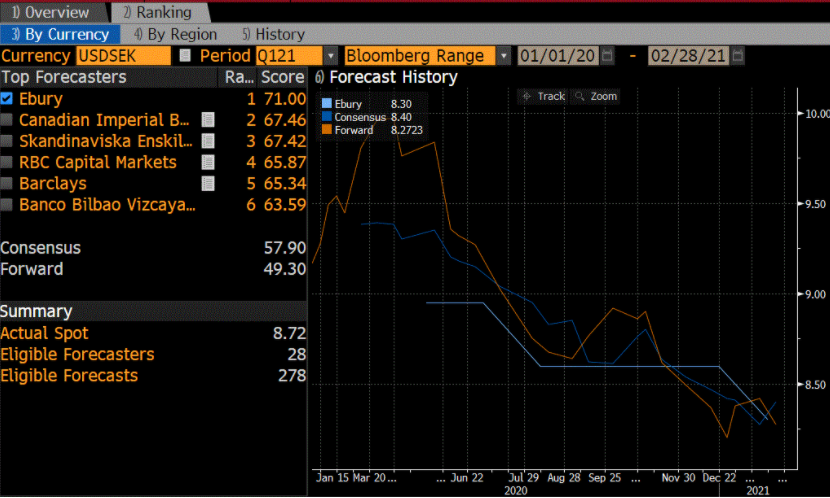The height and width of the screenshot is (498, 830).
Task: Edit the USDSEK currency field
Action: [123, 56]
